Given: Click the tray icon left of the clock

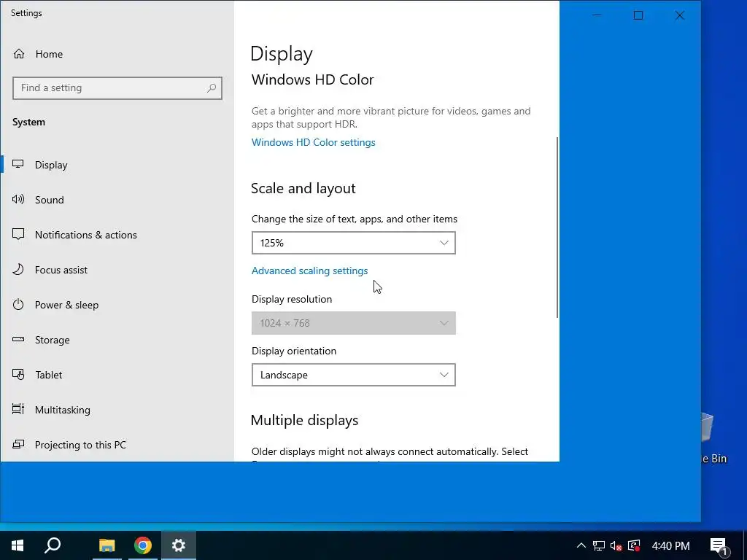Looking at the screenshot, I should (634, 545).
